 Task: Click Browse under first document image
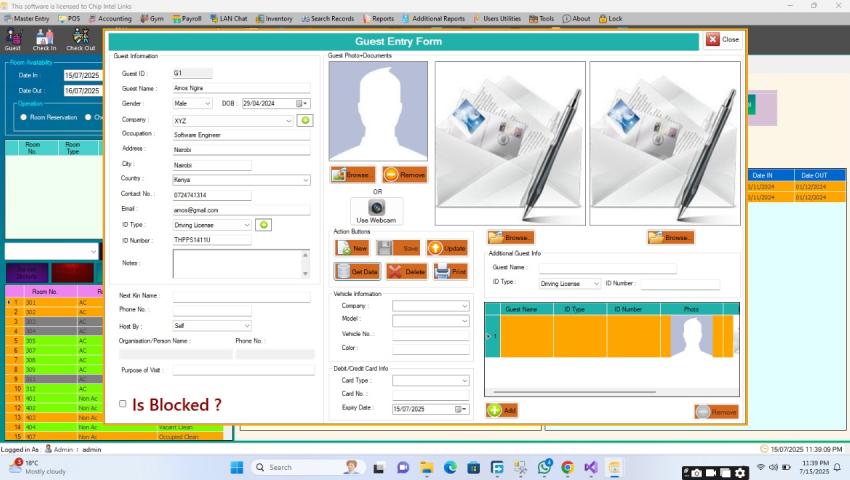pos(511,237)
